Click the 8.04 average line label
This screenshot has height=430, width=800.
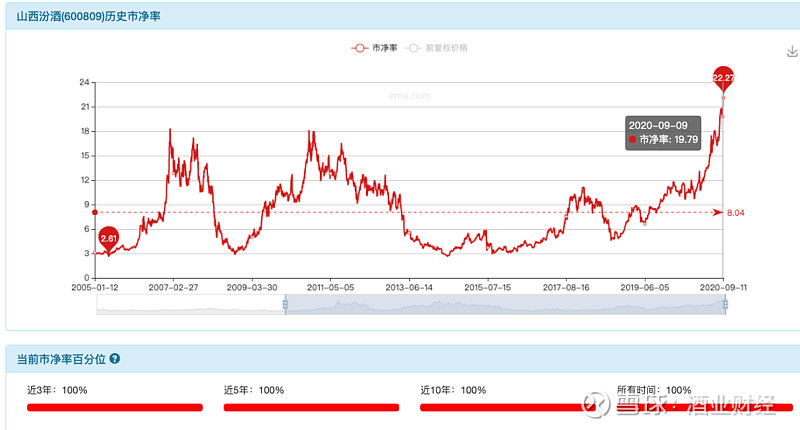735,213
